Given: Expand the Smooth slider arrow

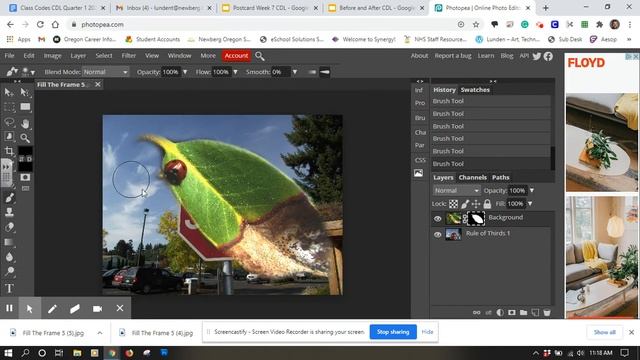Looking at the screenshot, I should (x=295, y=72).
